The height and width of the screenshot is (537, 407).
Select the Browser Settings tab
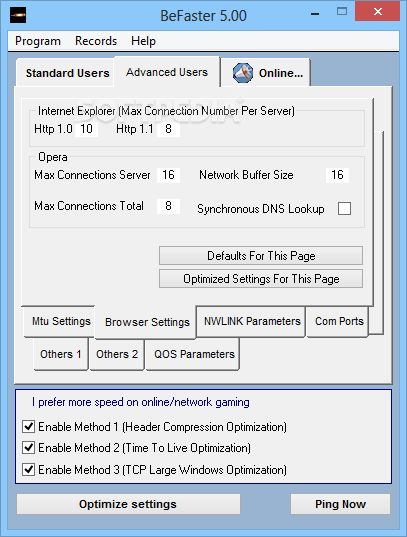[x=147, y=322]
